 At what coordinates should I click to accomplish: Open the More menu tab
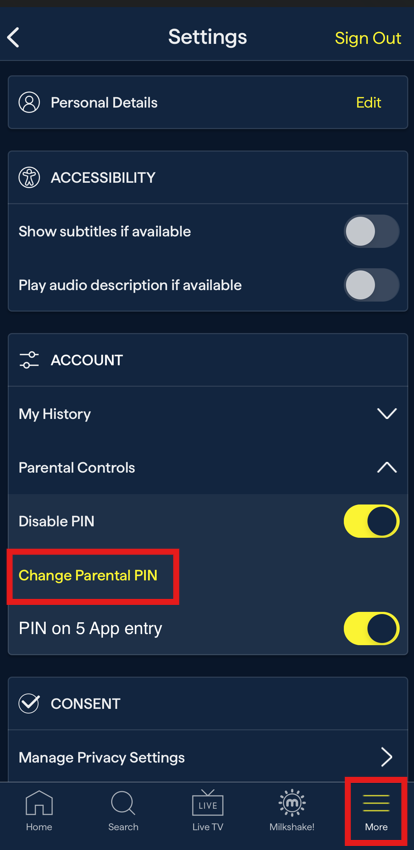(x=376, y=803)
